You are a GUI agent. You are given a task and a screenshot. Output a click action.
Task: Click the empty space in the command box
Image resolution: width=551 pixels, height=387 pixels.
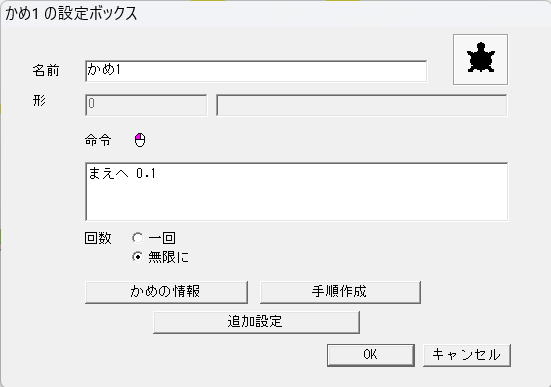(x=296, y=202)
